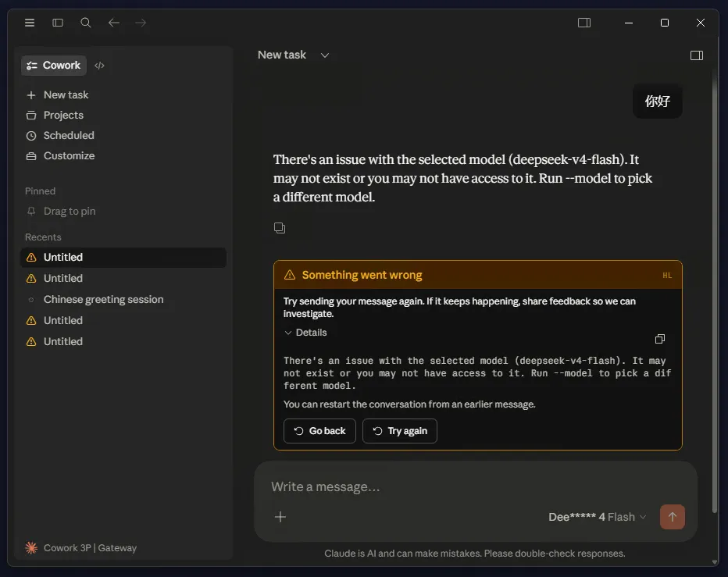Switch to the code mode icon
The height and width of the screenshot is (577, 728).
99,66
